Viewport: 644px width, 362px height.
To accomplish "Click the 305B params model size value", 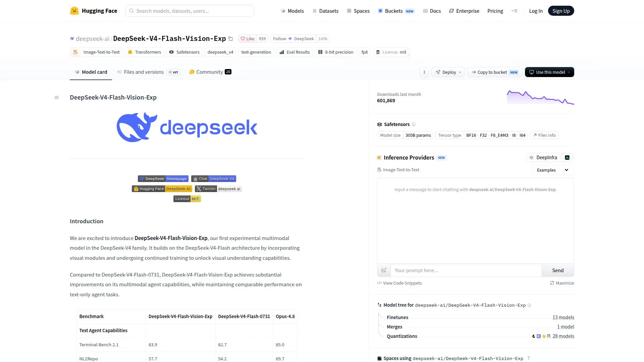I will (418, 135).
